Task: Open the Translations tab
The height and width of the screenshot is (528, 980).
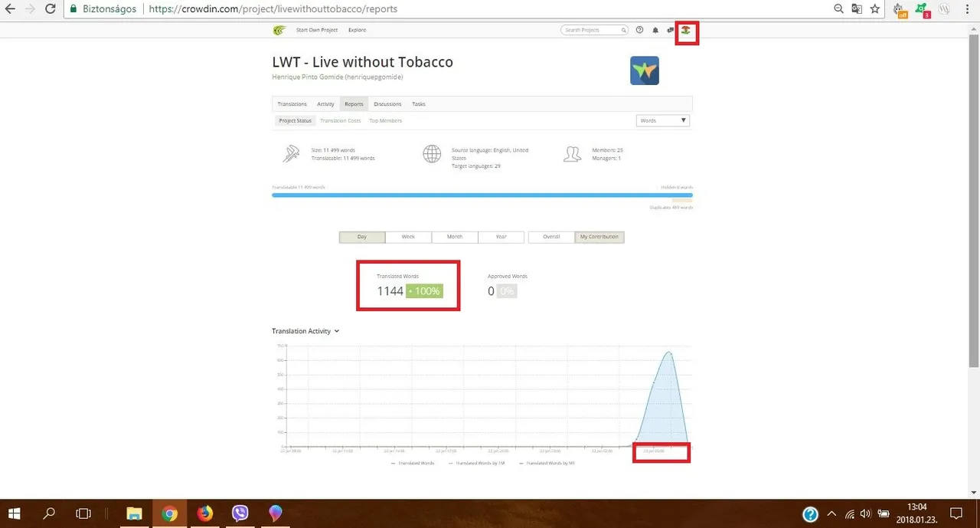Action: [292, 104]
